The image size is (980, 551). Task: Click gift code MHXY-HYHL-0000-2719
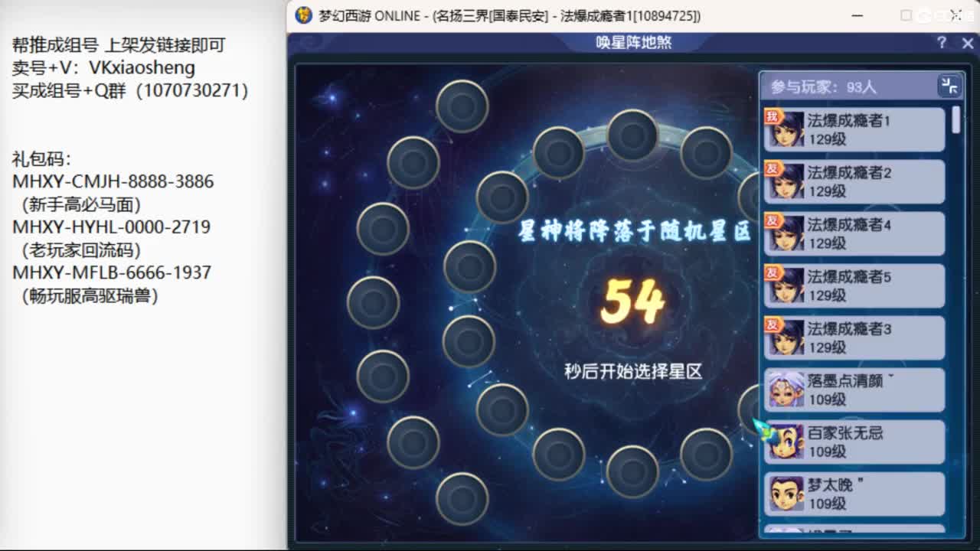click(112, 227)
